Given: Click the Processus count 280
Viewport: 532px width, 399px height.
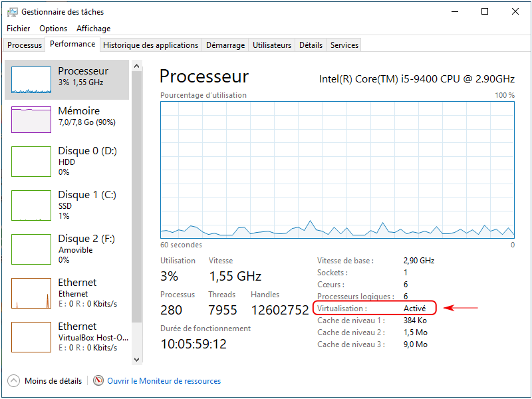Looking at the screenshot, I should 172,310.
